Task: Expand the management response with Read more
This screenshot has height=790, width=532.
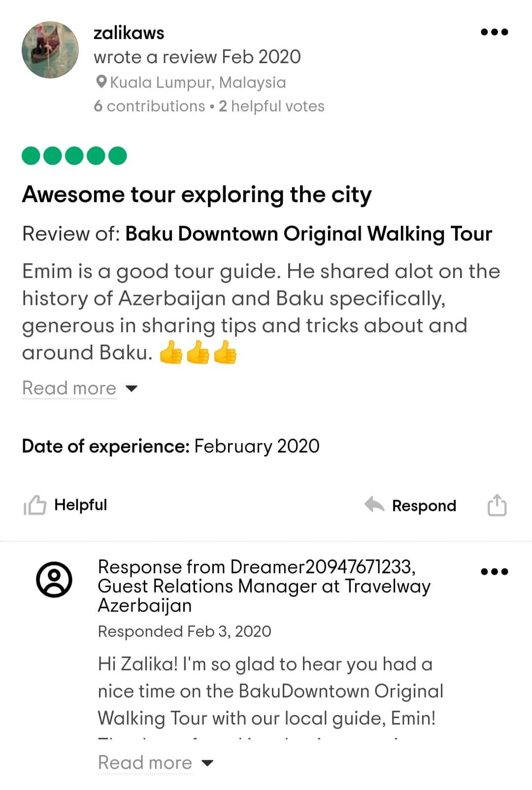Action: click(145, 762)
